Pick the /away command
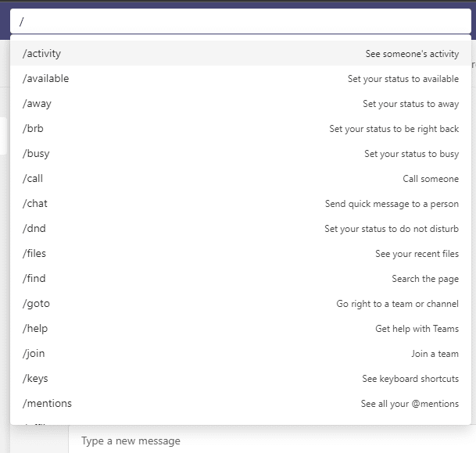476x453 pixels. click(x=241, y=103)
